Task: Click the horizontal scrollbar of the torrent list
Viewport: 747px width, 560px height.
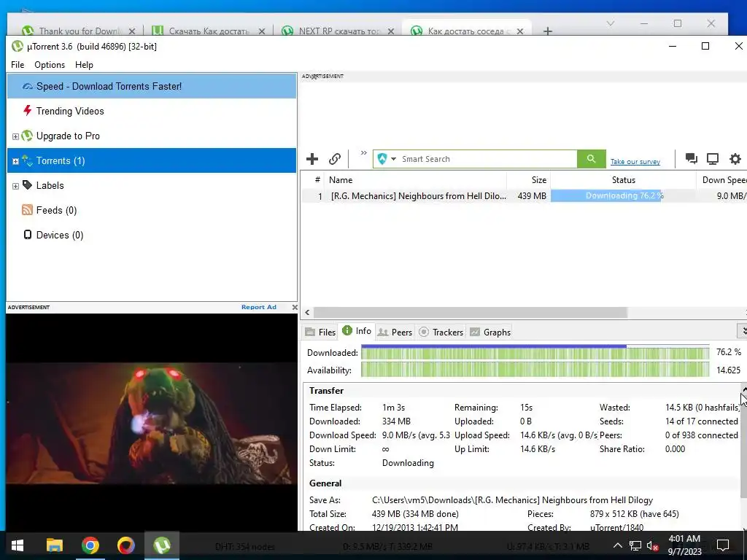Action: point(471,312)
